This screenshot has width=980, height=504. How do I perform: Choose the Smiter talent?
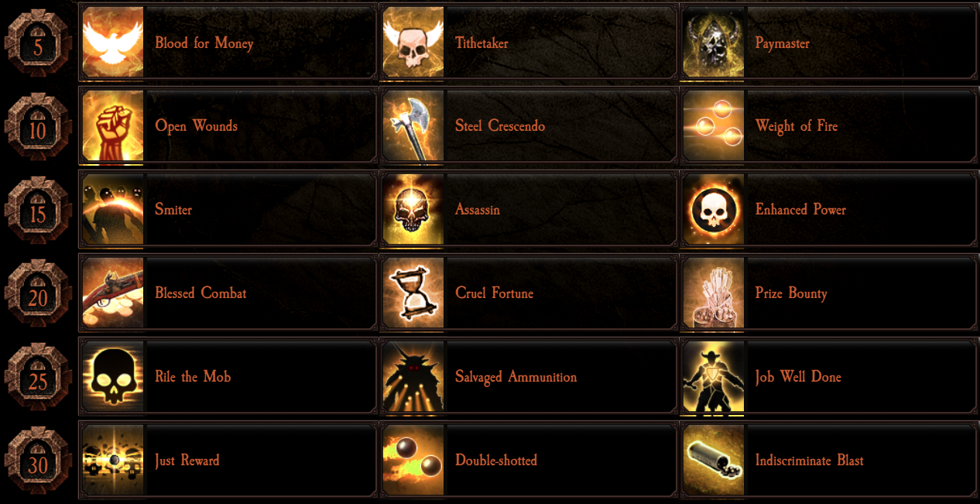pyautogui.click(x=228, y=210)
